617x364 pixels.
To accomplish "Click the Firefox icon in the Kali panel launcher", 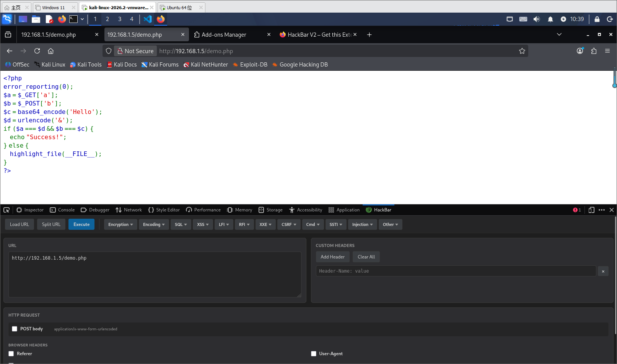I will (x=62, y=19).
